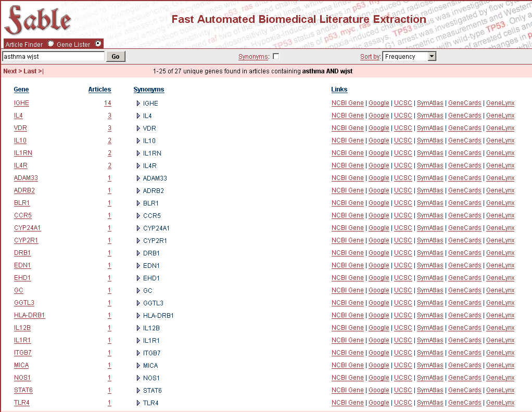The image size is (532, 412).
Task: Click the Fable logo
Action: click(37, 20)
